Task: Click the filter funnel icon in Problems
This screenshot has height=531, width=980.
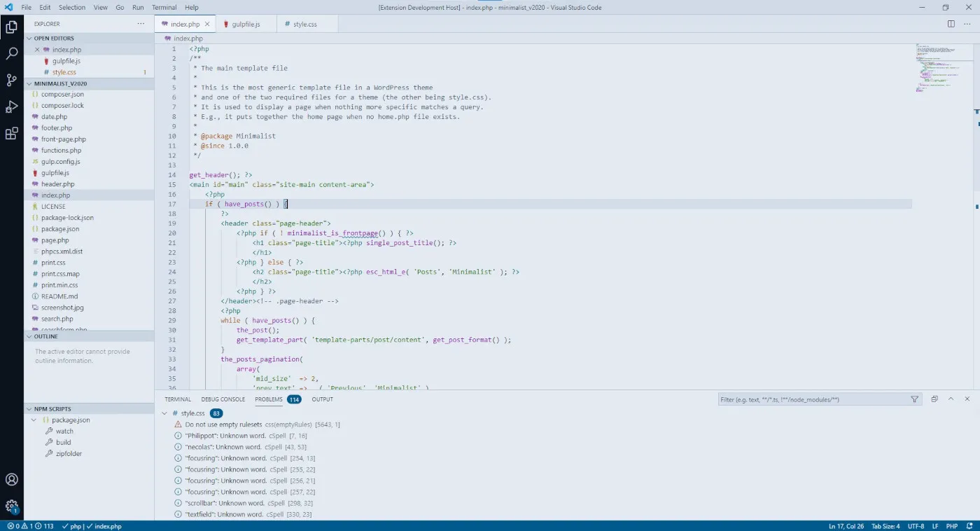Action: click(914, 399)
